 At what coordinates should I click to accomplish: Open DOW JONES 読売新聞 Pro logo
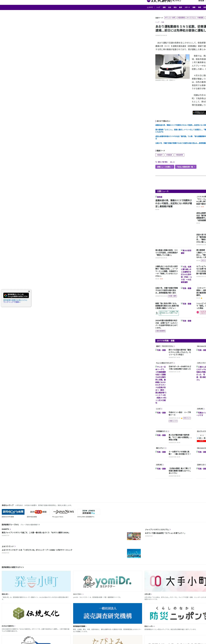click(x=89, y=512)
